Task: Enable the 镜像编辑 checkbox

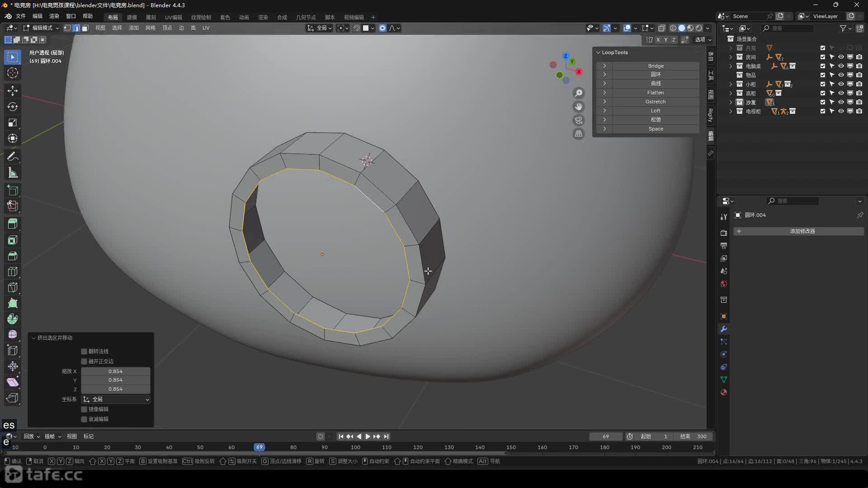Action: tap(84, 409)
